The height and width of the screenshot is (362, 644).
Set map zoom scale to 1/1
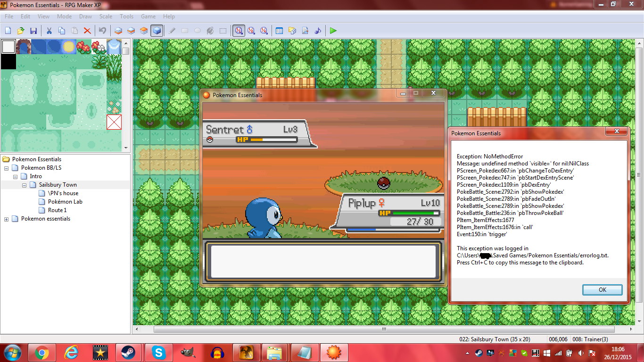(x=239, y=31)
